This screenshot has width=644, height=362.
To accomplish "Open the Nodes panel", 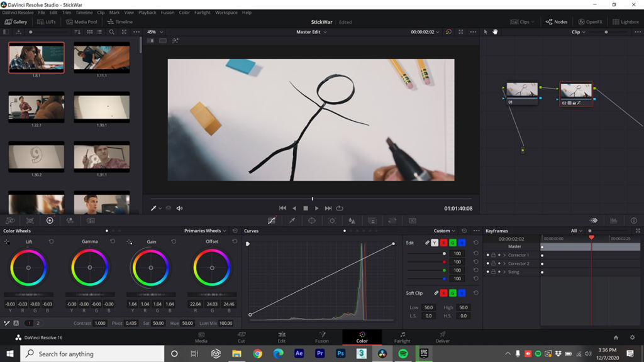I will click(557, 22).
